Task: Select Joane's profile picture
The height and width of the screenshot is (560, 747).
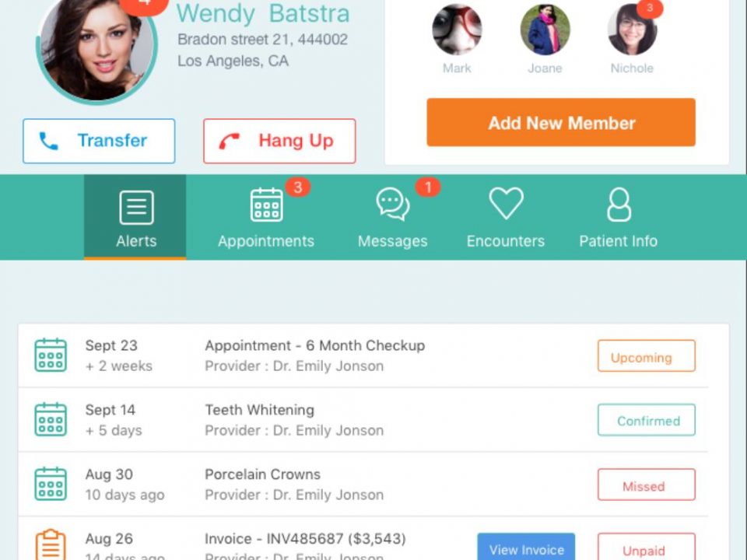Action: coord(545,30)
